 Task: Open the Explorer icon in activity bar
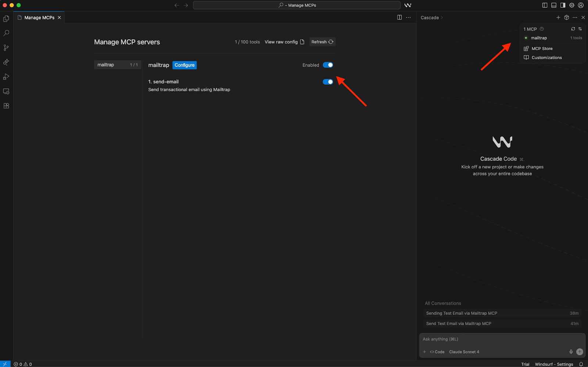[x=6, y=18]
